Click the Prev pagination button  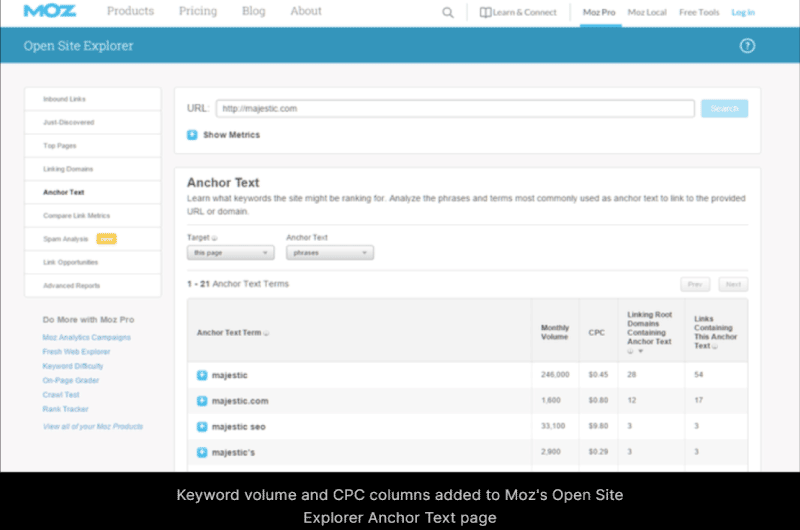(695, 284)
